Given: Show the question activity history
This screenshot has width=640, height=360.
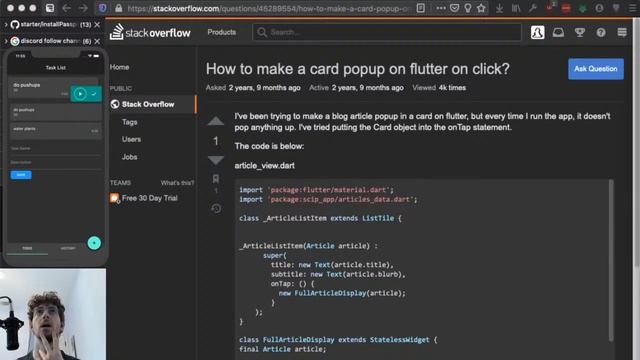Looking at the screenshot, I should click(216, 209).
